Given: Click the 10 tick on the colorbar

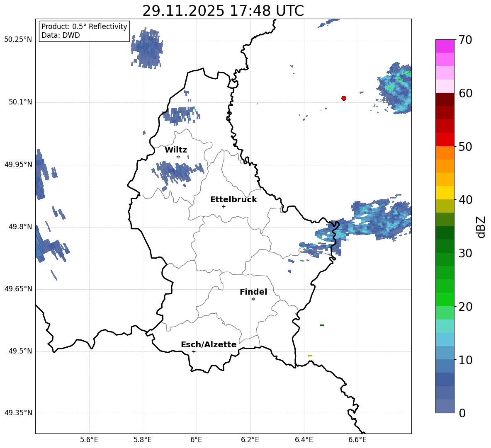Looking at the screenshot, I should pyautogui.click(x=465, y=360).
